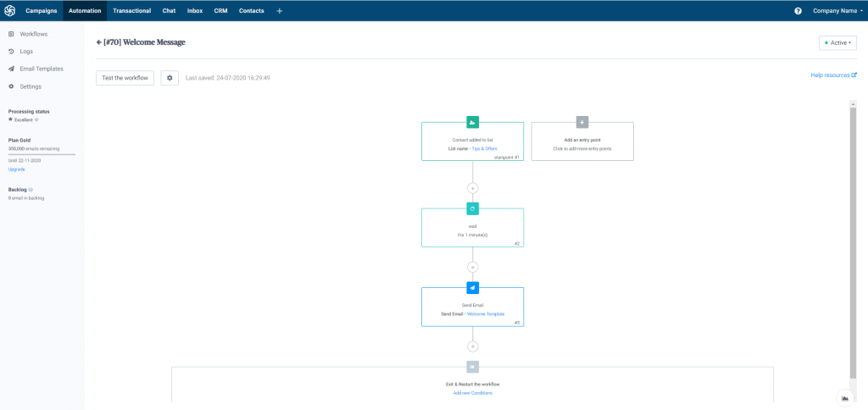This screenshot has width=868, height=410.
Task: Click the gray add entry point plus icon
Action: [x=581, y=122]
